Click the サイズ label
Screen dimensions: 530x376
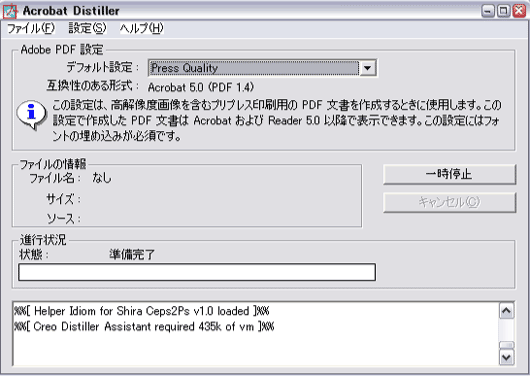point(63,199)
